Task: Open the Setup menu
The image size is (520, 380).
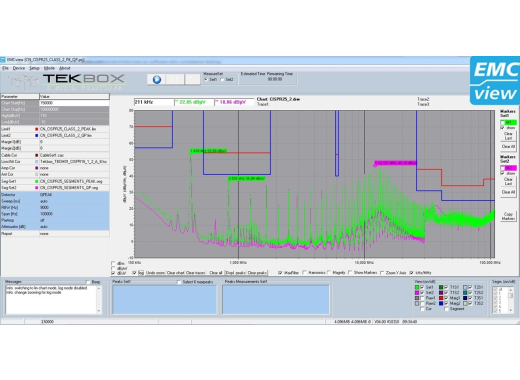Action: [34, 68]
